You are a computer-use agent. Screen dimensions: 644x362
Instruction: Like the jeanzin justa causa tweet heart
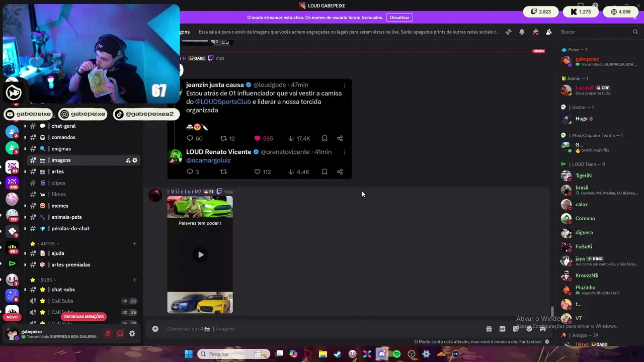click(x=257, y=138)
